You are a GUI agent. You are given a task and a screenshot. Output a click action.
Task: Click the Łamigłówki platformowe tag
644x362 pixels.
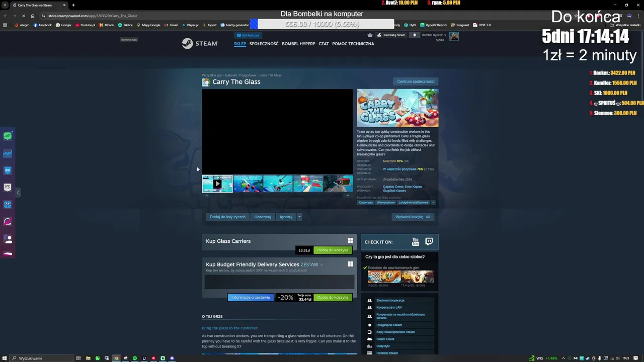[414, 203]
